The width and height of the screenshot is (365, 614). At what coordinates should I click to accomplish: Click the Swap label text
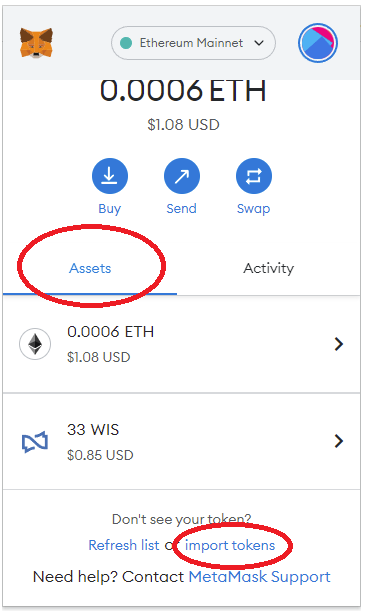tap(253, 209)
